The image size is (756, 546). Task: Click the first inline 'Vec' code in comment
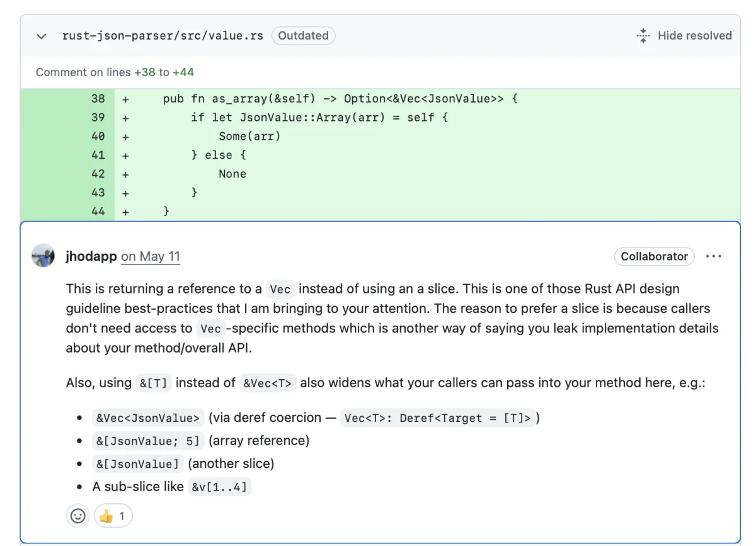coord(280,290)
